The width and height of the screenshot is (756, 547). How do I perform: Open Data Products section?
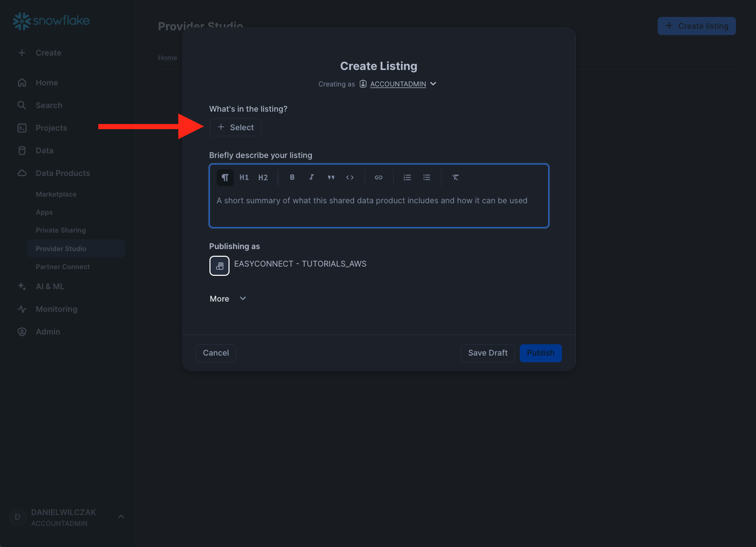[x=63, y=173]
